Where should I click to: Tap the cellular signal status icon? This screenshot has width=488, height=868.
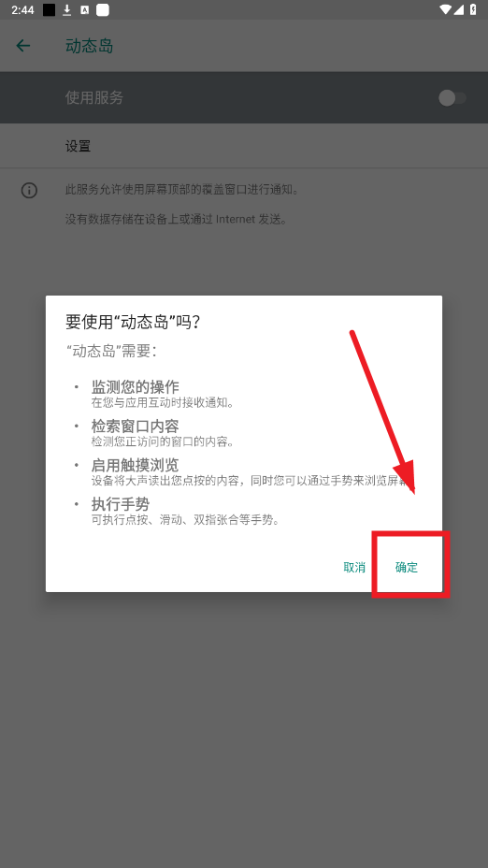coord(459,9)
